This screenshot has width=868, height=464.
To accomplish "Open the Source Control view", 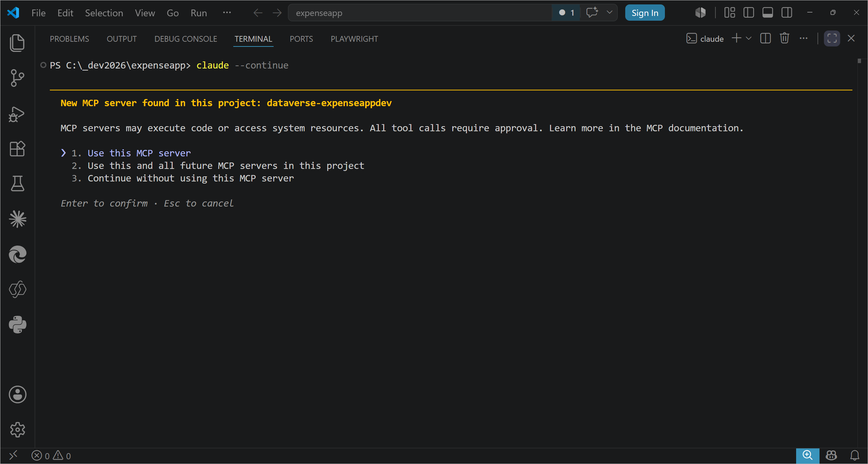I will click(x=17, y=78).
